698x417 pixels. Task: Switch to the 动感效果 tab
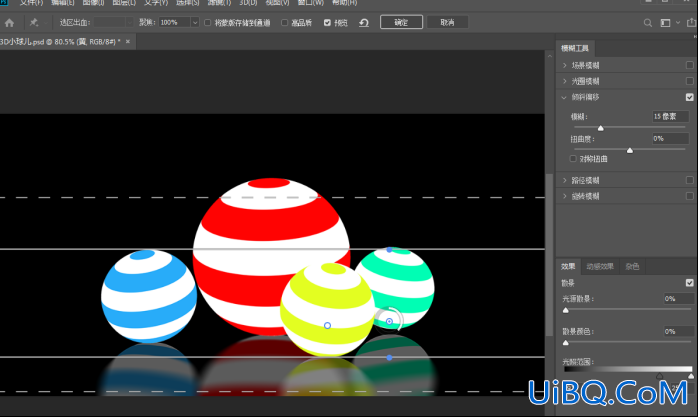[600, 267]
